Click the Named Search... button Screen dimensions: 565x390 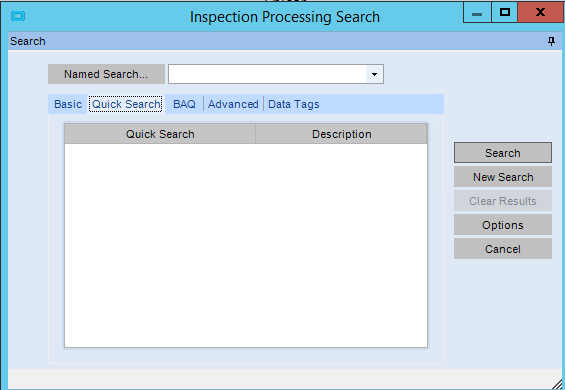106,74
